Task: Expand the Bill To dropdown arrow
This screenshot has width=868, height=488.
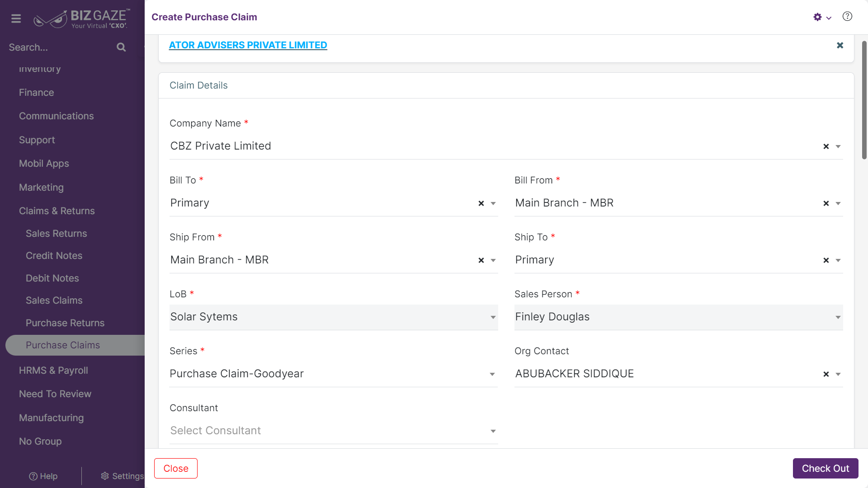Action: point(493,203)
